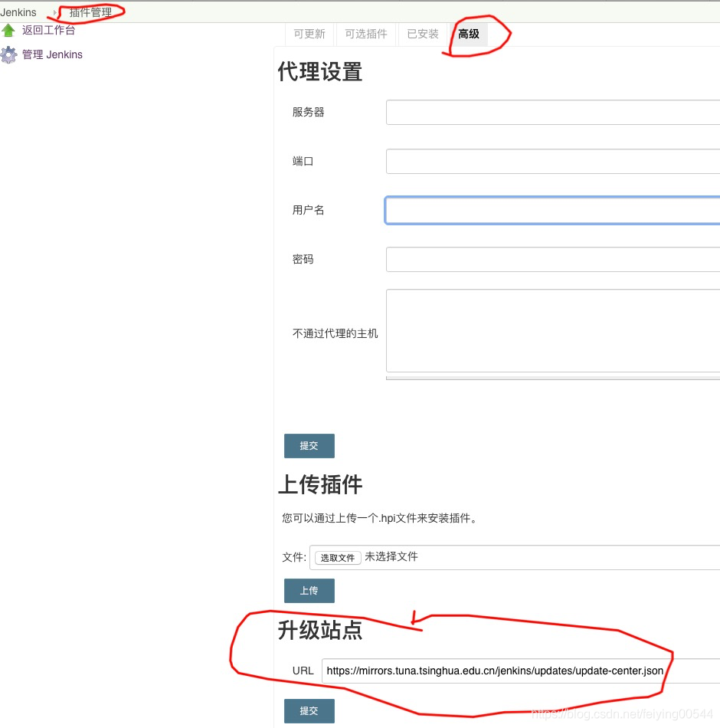Open the 管理 Jenkins link
Viewport: 720px width, 728px height.
coord(52,54)
